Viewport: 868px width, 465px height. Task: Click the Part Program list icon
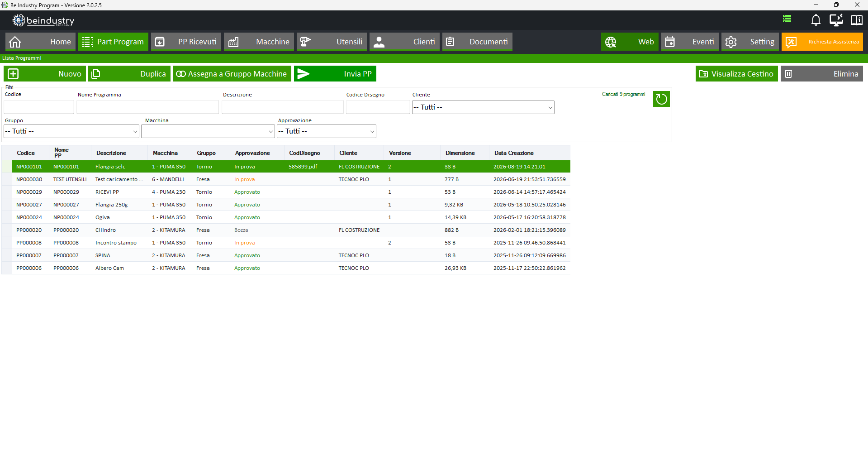pyautogui.click(x=88, y=42)
